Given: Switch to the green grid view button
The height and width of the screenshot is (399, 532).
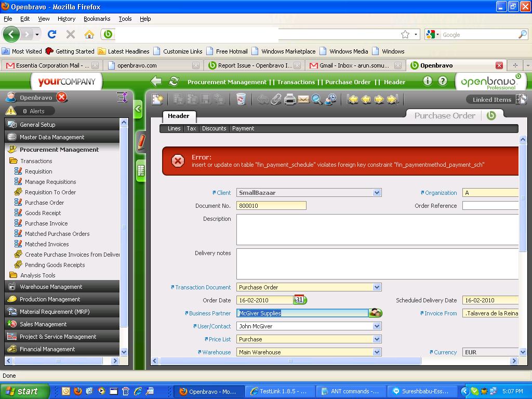Looking at the screenshot, I should (x=140, y=170).
